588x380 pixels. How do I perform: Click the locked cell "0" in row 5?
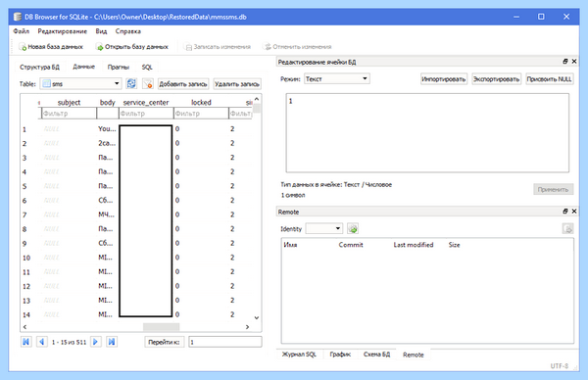(201, 186)
